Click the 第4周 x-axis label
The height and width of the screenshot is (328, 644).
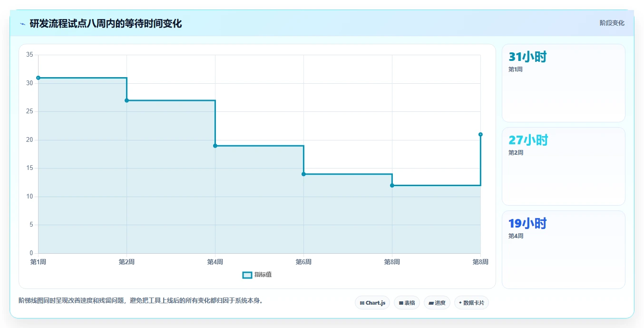215,262
